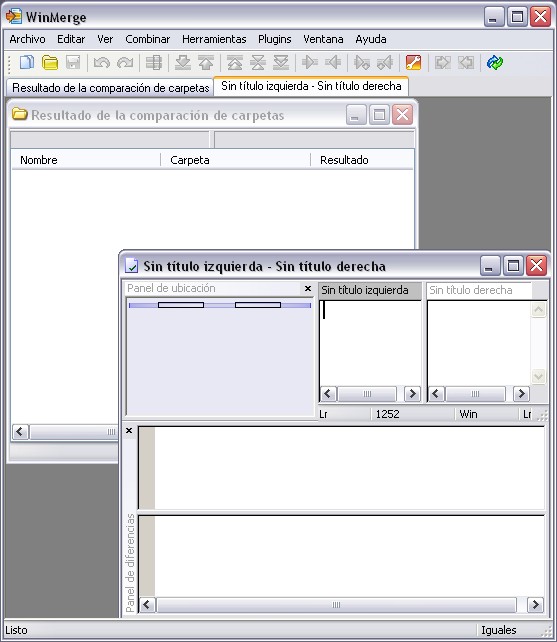Go to Next difference toolbar icon
Viewport: 557px width, 642px height.
[183, 63]
